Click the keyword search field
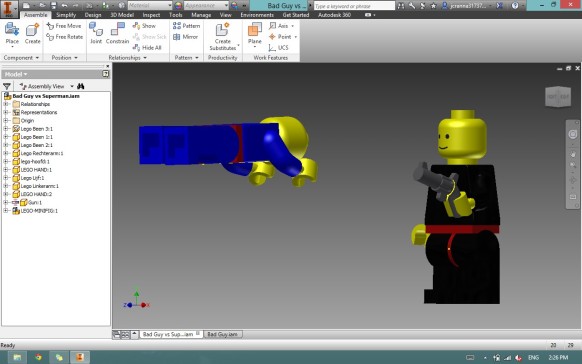Image resolution: width=582 pixels, height=364 pixels. 354,6
